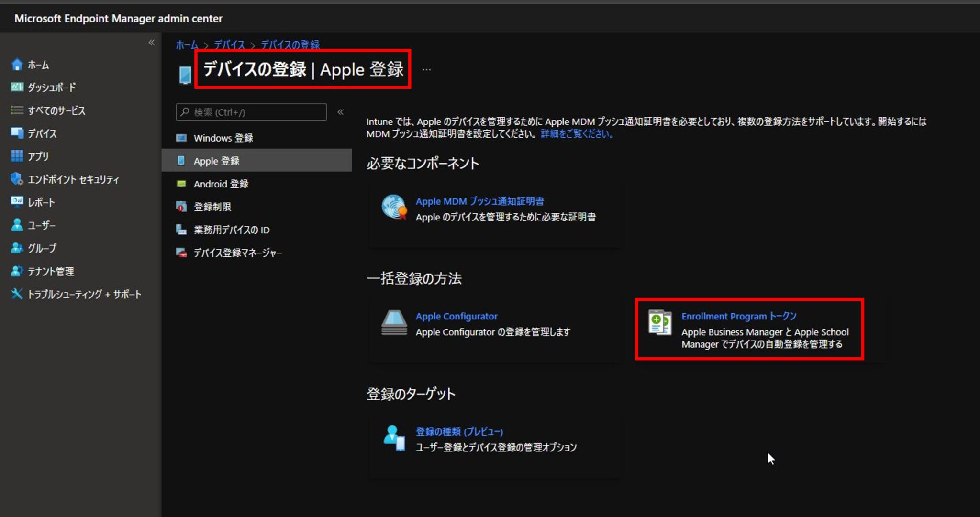Viewport: 980px width, 517px height.
Task: Open the ダッシュボード dashboard icon
Action: [x=17, y=87]
